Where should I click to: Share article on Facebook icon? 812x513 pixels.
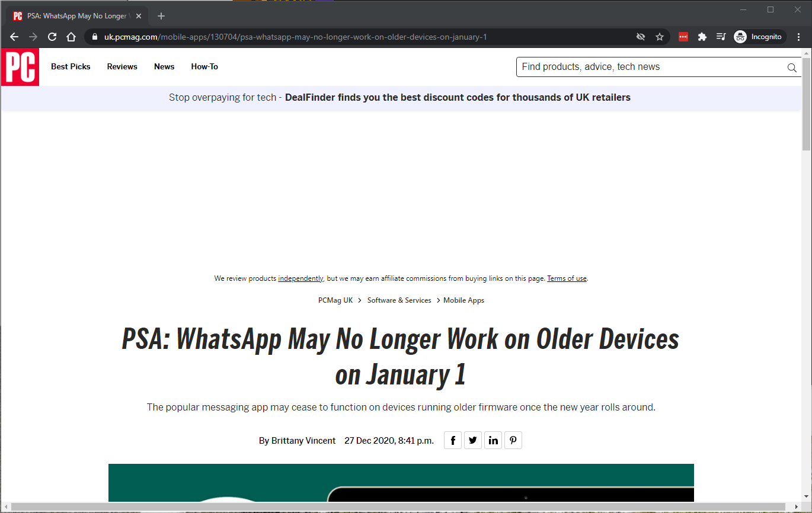(x=453, y=440)
